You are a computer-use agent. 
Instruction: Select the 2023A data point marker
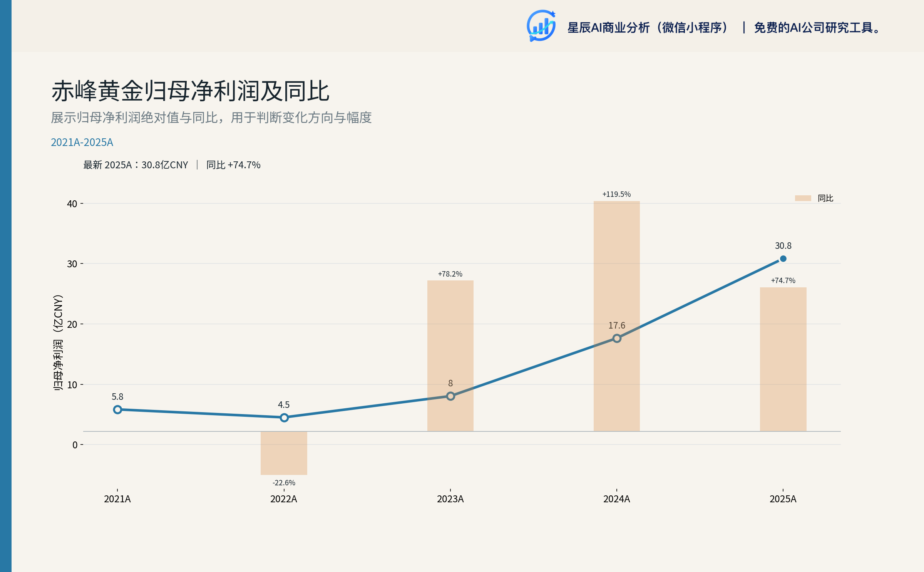[450, 396]
